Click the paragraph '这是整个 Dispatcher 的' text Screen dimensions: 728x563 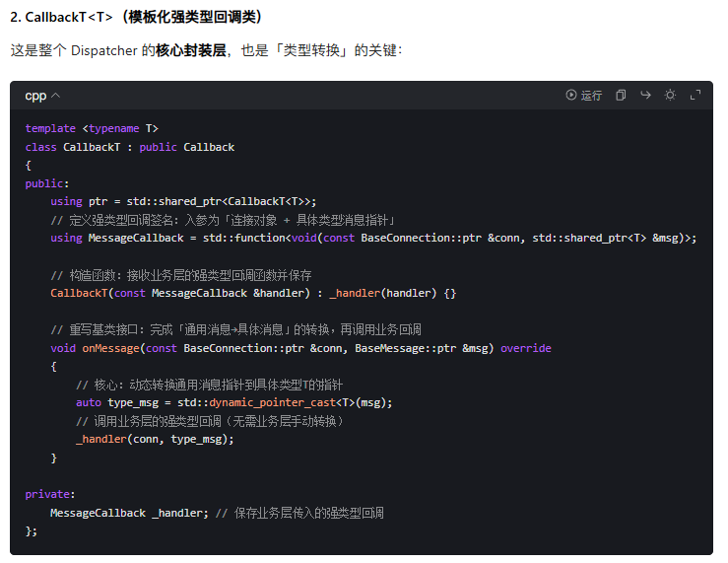[x=83, y=50]
